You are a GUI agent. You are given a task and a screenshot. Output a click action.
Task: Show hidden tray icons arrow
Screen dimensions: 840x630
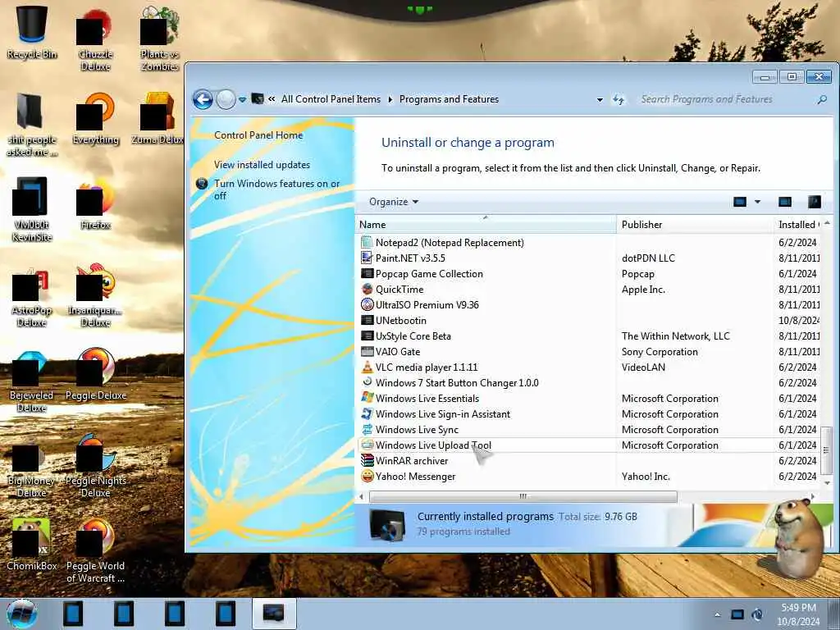coord(717,614)
